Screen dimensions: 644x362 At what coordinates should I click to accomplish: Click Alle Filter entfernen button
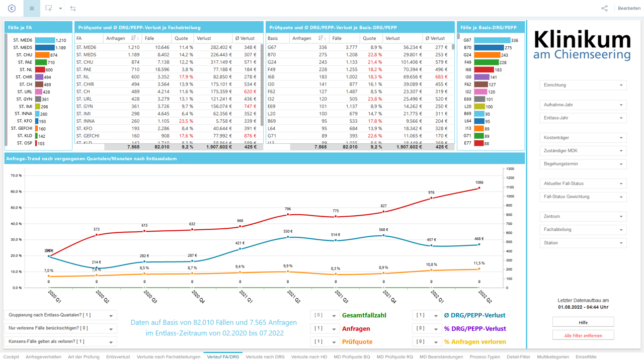583,335
